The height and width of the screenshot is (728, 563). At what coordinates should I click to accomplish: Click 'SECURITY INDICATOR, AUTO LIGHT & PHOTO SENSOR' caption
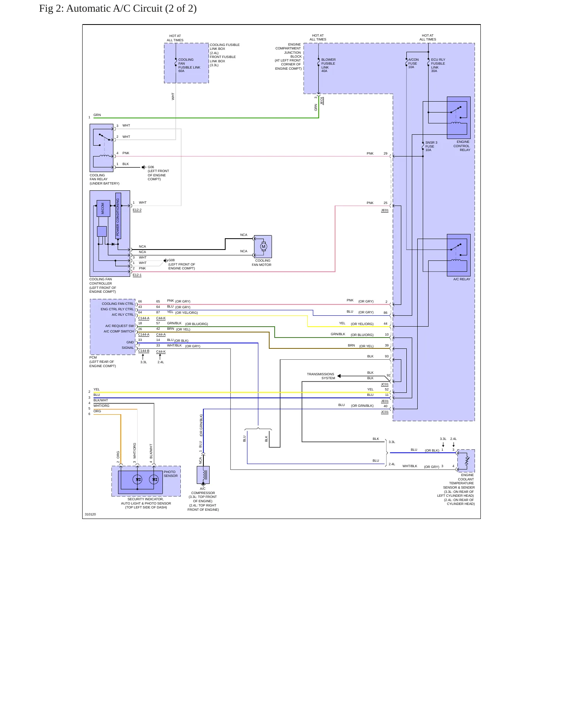[x=146, y=501]
